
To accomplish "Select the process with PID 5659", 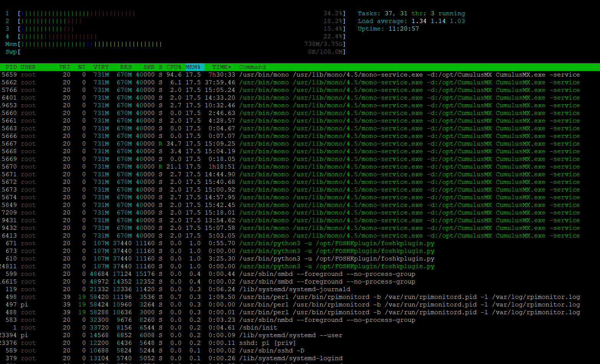I will 153,74.
